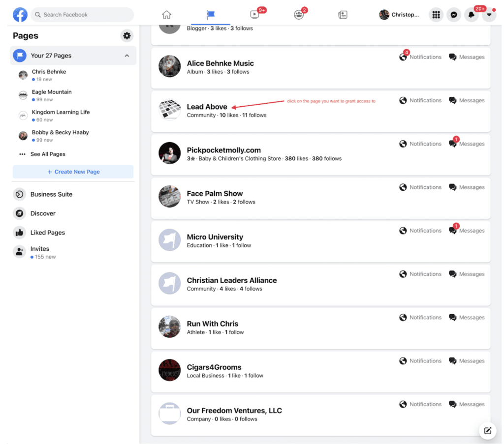504x445 pixels.
Task: Click Pickpocketmolly.com profile thumbnail
Action: click(169, 153)
